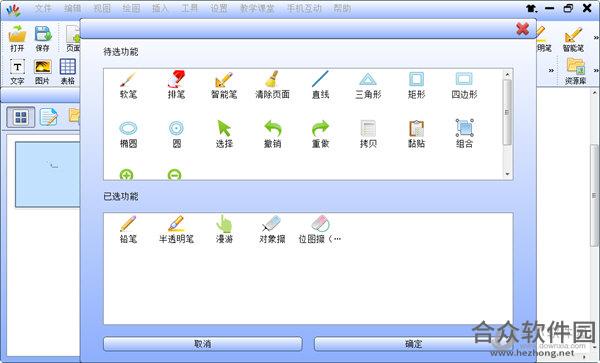Click the 图片 picture toolbar icon
This screenshot has height=363, width=600.
click(42, 72)
